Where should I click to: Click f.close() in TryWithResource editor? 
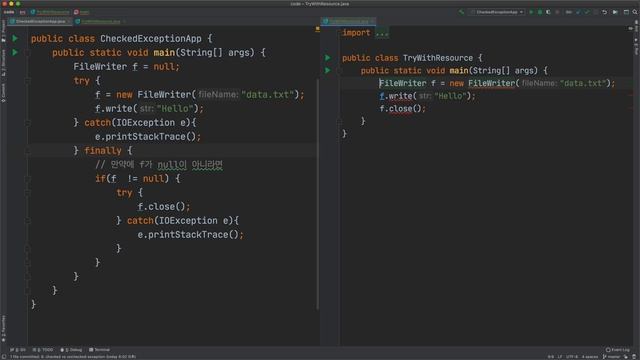(x=402, y=109)
